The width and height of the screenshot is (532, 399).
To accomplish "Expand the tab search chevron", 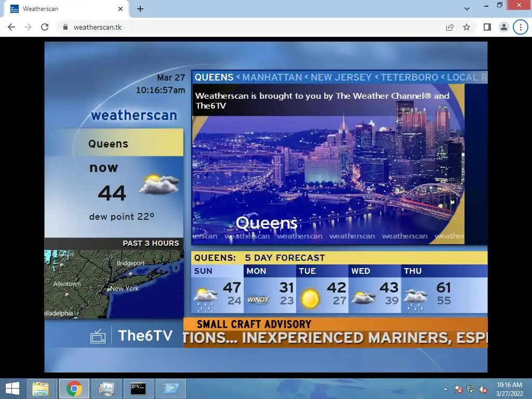I will [x=467, y=9].
